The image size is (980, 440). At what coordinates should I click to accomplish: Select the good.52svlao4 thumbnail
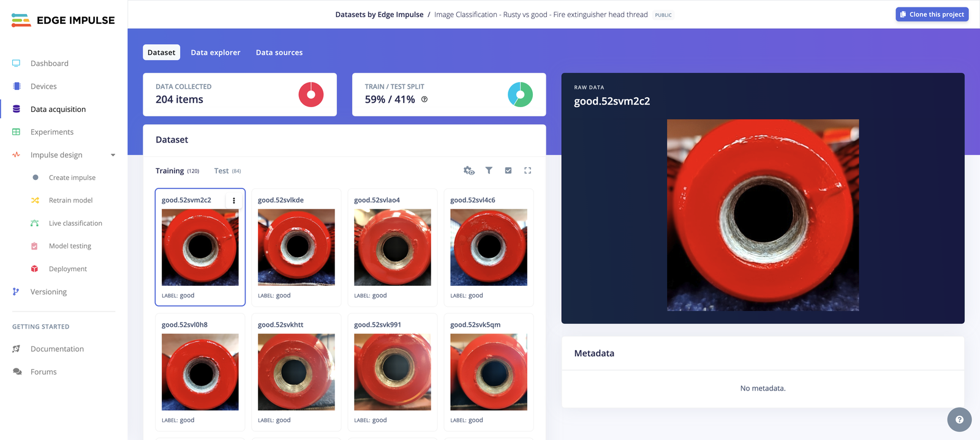(x=393, y=247)
